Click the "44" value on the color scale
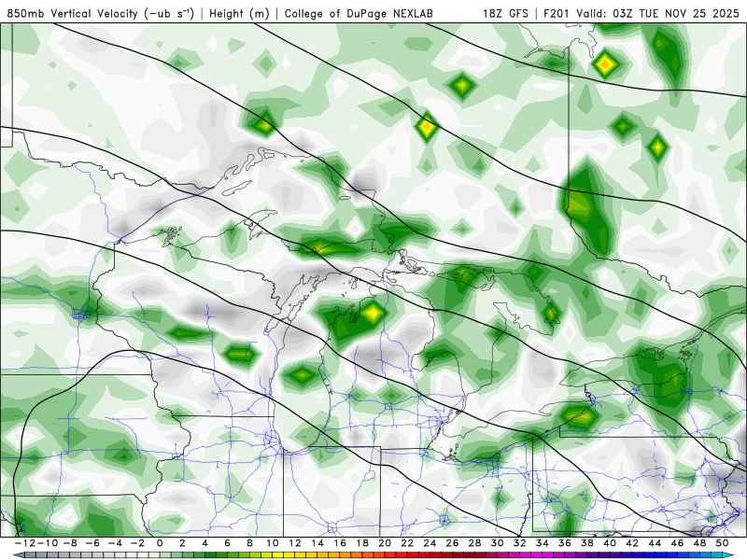The width and height of the screenshot is (747, 560). [655, 543]
